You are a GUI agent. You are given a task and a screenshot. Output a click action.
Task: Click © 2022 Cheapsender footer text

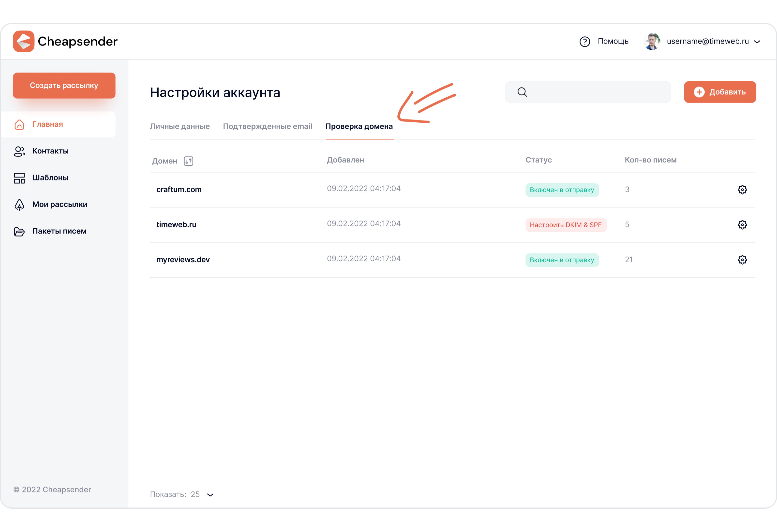(x=52, y=490)
